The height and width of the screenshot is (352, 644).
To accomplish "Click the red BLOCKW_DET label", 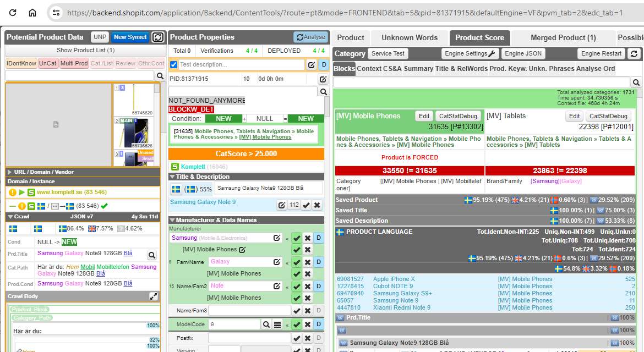I will coord(192,109).
